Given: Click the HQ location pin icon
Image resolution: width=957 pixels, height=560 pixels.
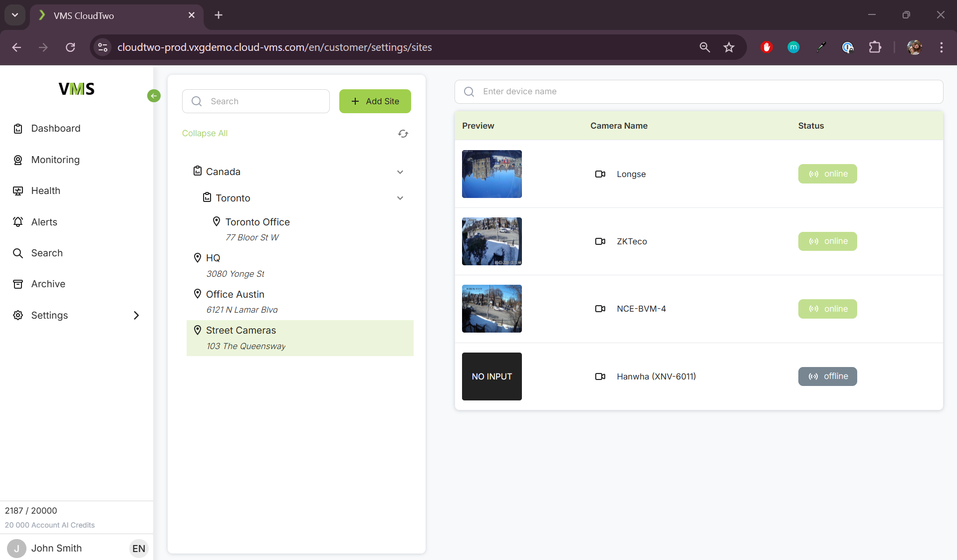Looking at the screenshot, I should point(198,258).
